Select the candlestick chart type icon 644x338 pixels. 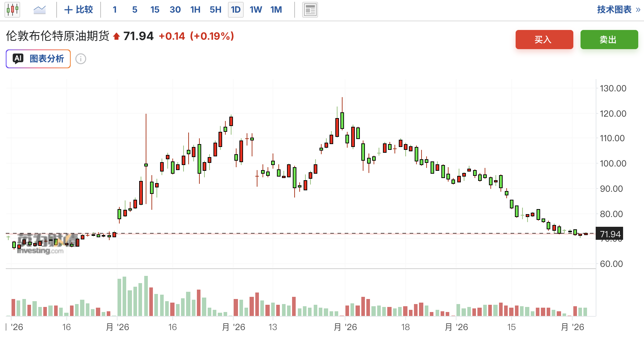[12, 10]
